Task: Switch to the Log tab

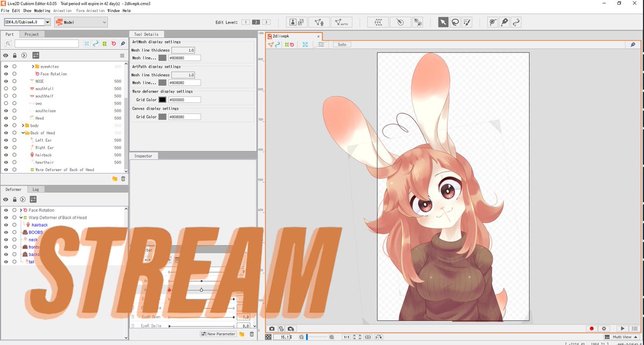Action: tap(35, 189)
